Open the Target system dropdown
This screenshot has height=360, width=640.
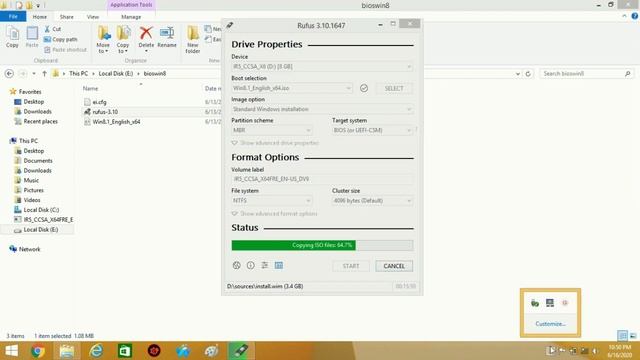tap(372, 130)
